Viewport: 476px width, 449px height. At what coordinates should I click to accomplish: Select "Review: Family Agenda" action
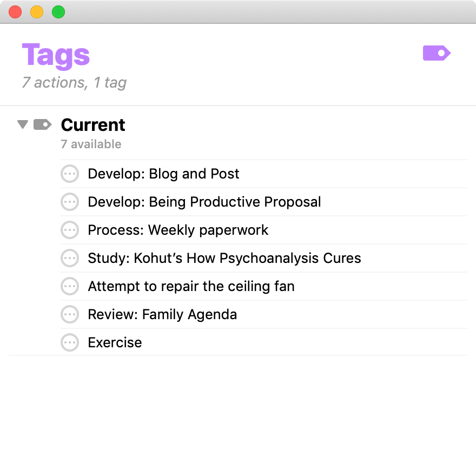(x=162, y=314)
